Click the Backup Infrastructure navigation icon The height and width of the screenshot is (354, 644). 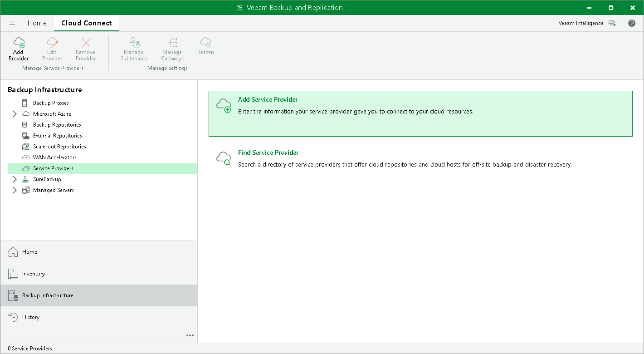pos(13,295)
